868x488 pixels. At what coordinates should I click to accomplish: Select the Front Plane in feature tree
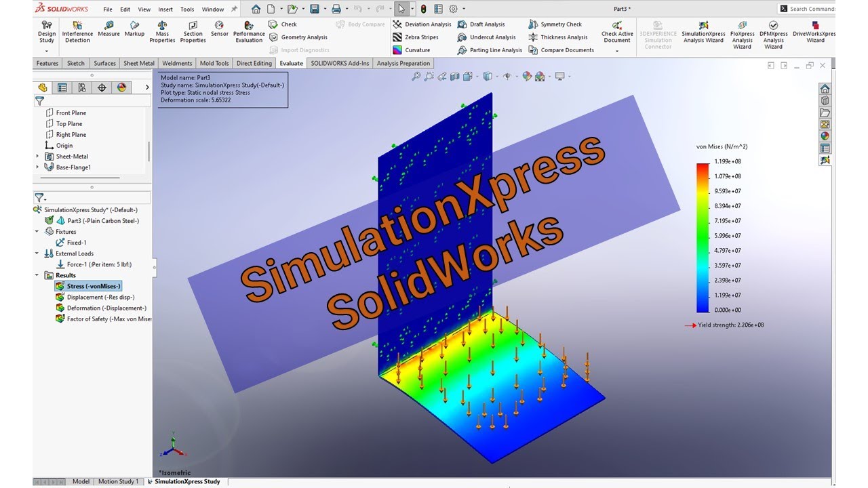[x=66, y=113]
